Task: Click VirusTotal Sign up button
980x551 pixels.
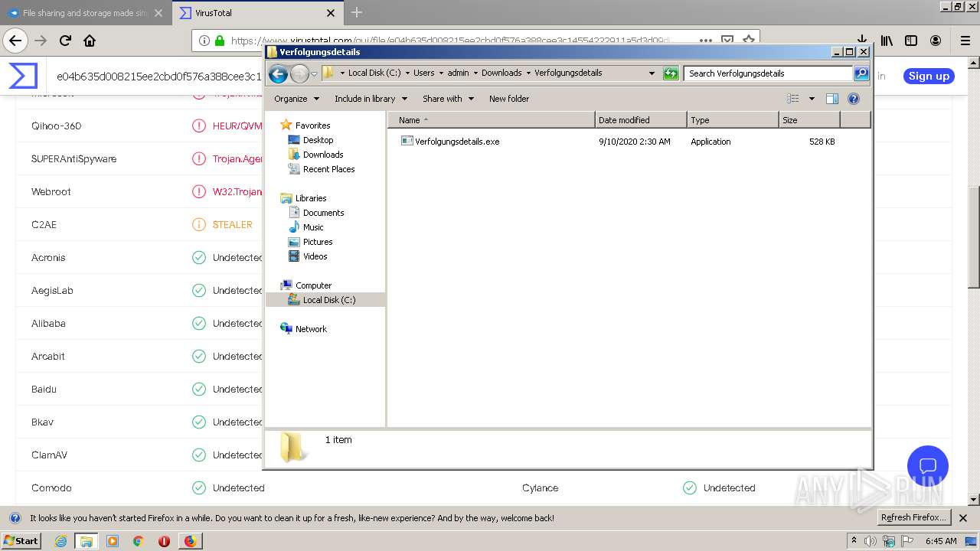Action: [929, 76]
